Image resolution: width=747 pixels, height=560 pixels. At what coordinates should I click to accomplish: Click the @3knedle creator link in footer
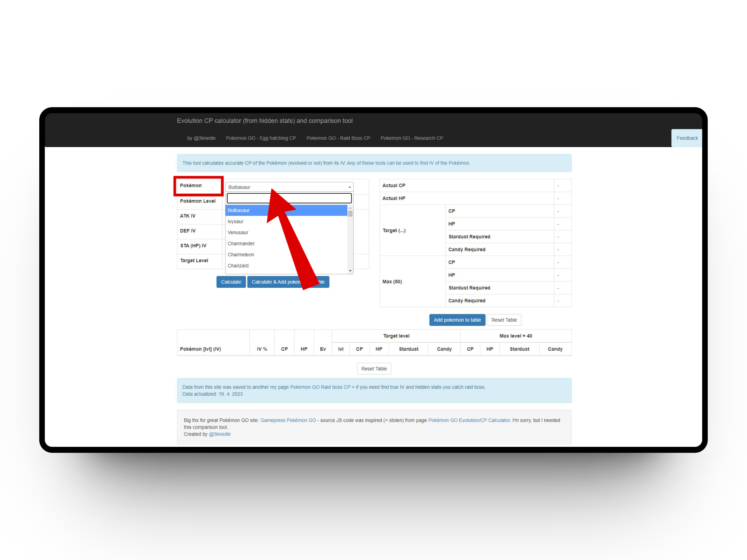tap(220, 434)
